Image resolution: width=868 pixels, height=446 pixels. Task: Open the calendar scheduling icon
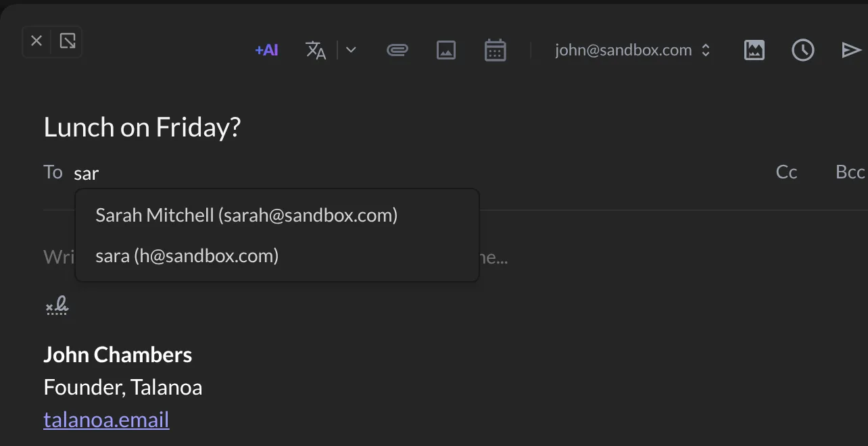click(496, 50)
